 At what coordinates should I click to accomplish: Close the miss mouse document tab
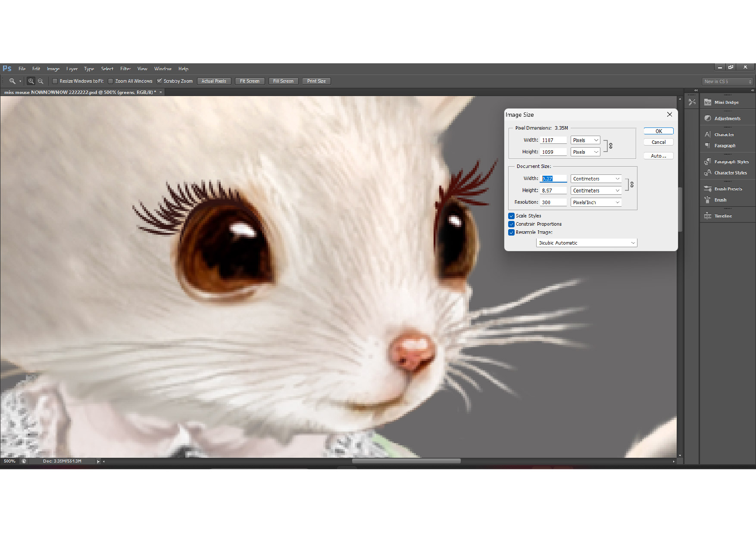161,92
